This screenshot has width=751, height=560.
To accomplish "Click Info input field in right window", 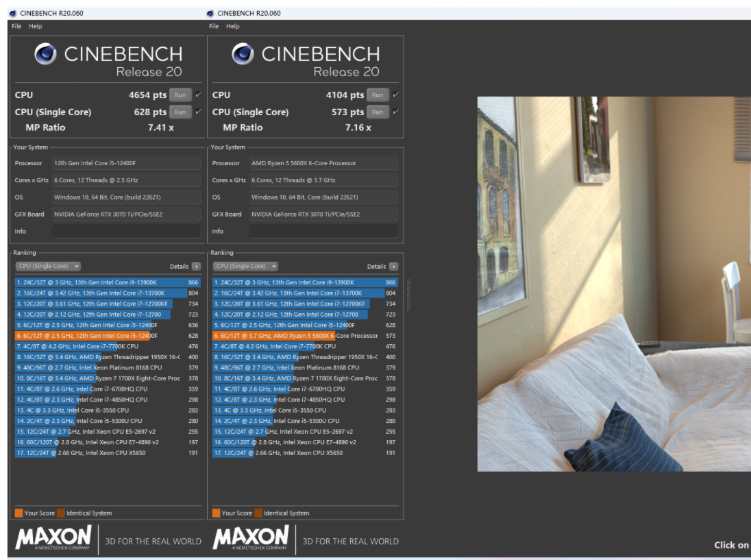I will pyautogui.click(x=323, y=232).
